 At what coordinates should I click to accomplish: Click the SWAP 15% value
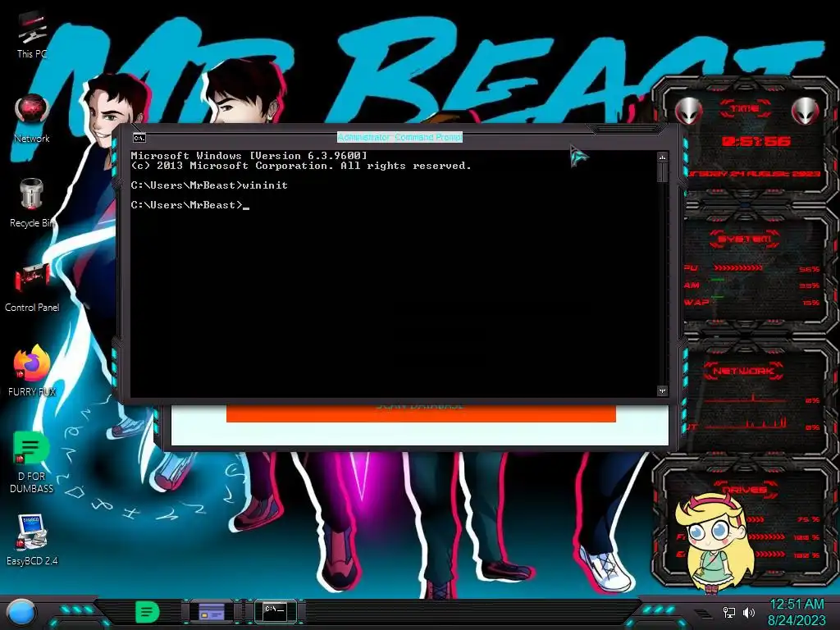tap(810, 303)
